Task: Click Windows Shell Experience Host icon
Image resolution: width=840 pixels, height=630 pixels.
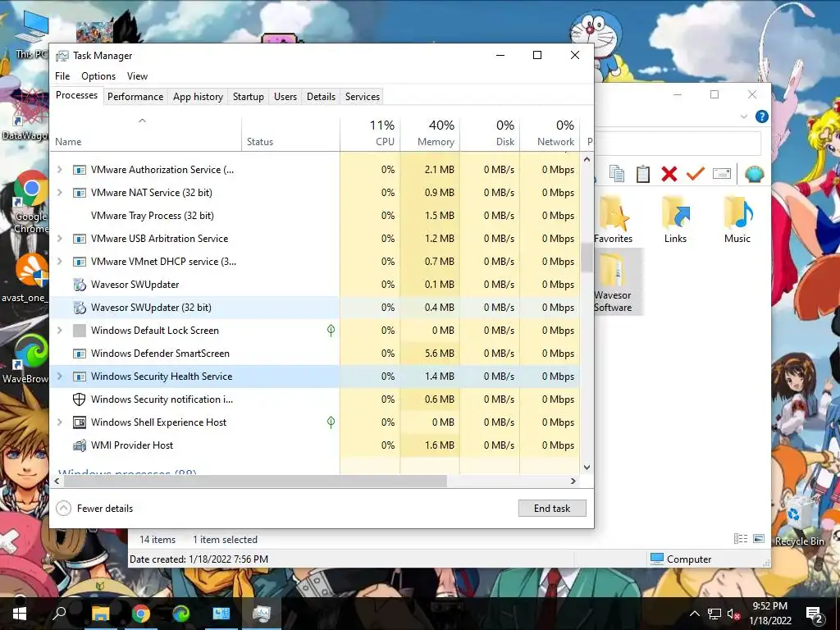Action: click(x=80, y=422)
